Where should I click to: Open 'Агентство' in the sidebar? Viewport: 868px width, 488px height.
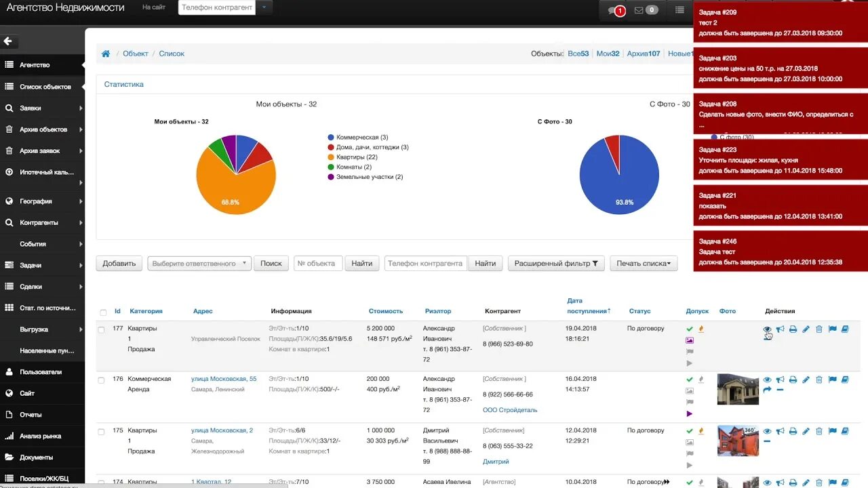pyautogui.click(x=42, y=65)
